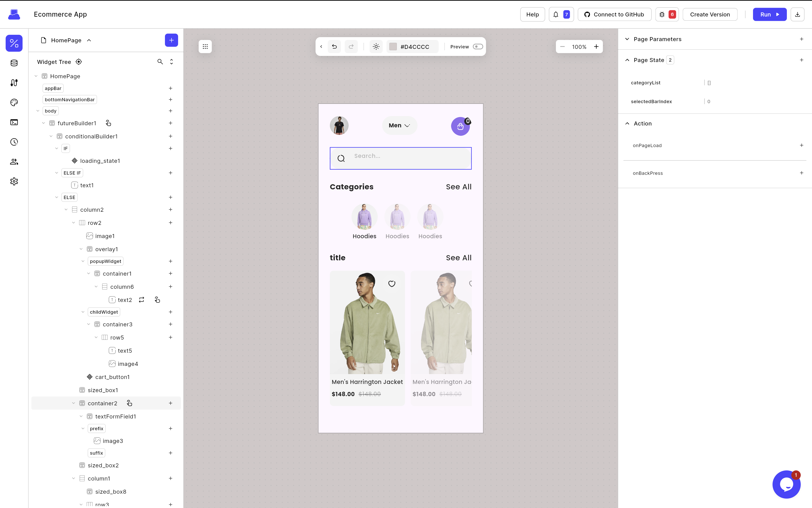Open the HomePage page selector chevron
This screenshot has width=812, height=508.
tap(89, 40)
